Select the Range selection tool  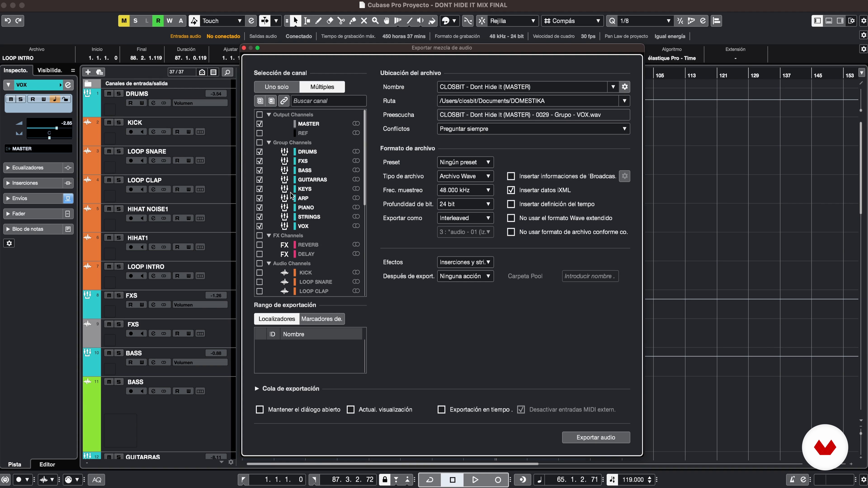307,21
